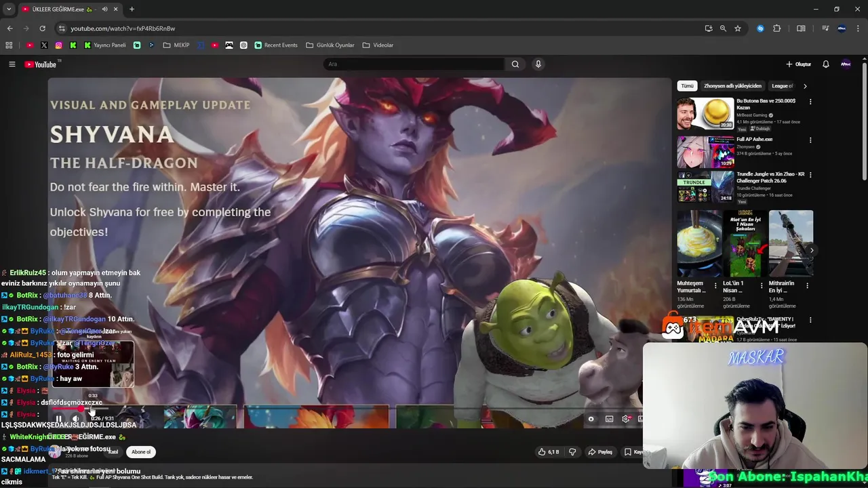Dislike the video
Viewport: 868px width, 488px height.
click(x=572, y=452)
